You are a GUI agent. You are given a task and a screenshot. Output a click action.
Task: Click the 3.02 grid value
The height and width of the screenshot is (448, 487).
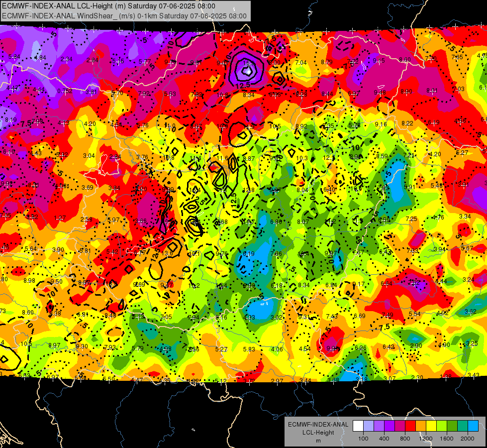[x=277, y=318]
